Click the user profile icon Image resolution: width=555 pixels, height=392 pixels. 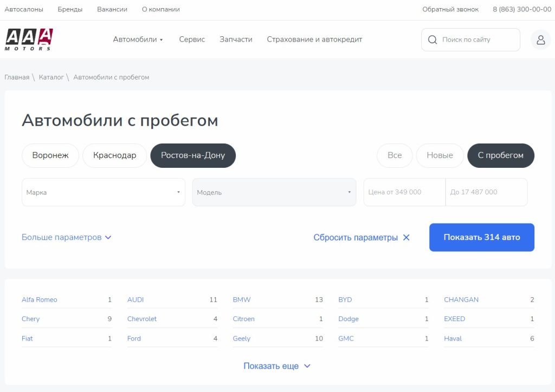pos(540,40)
